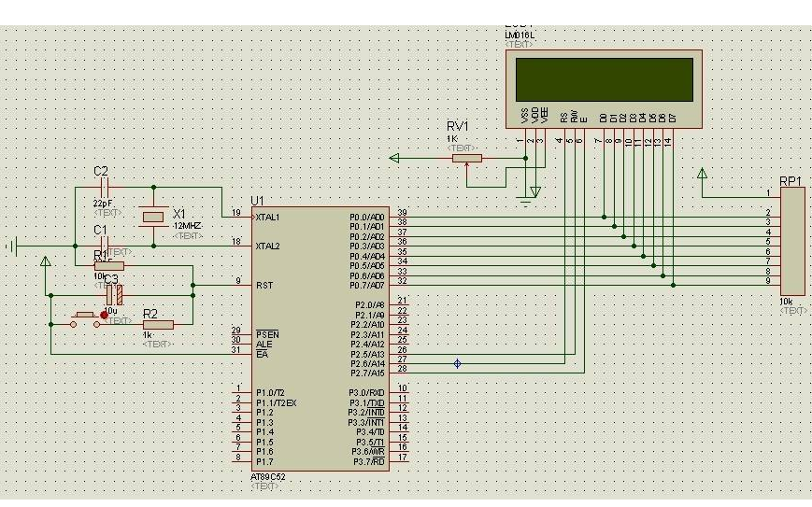Click the power arrow terminal above C3
The image size is (812, 507).
click(x=46, y=261)
